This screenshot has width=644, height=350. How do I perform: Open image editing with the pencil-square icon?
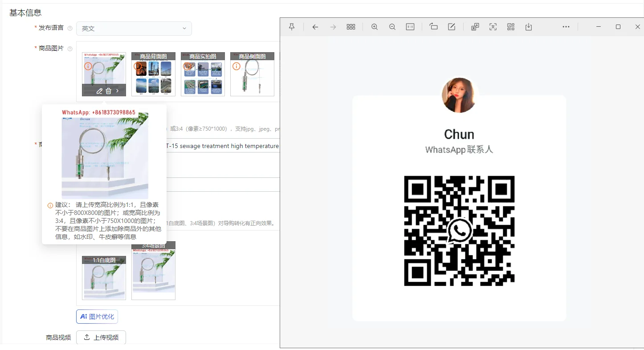(452, 27)
